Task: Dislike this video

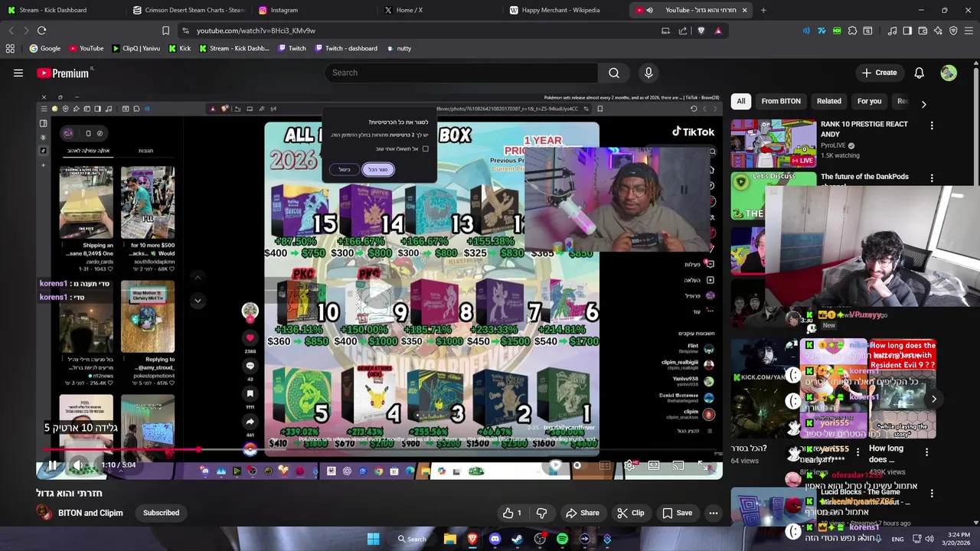Action: [541, 513]
